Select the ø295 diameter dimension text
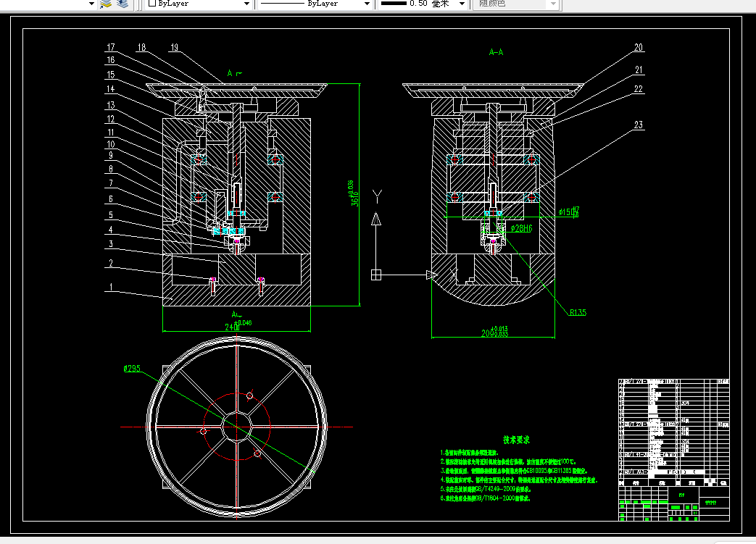The width and height of the screenshot is (756, 544). click(x=132, y=369)
